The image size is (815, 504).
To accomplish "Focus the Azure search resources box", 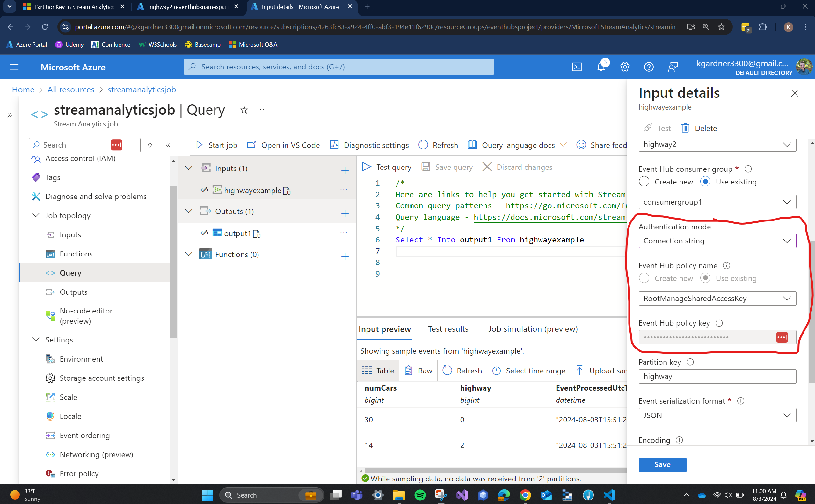I will tap(338, 67).
